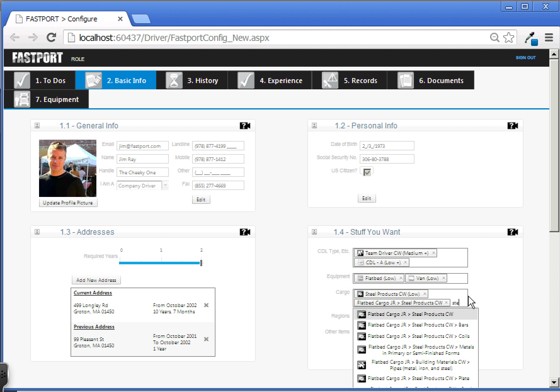Viewport: 560px width, 392px height.
Task: Switch to the 6. Documents tab
Action: coord(431,80)
